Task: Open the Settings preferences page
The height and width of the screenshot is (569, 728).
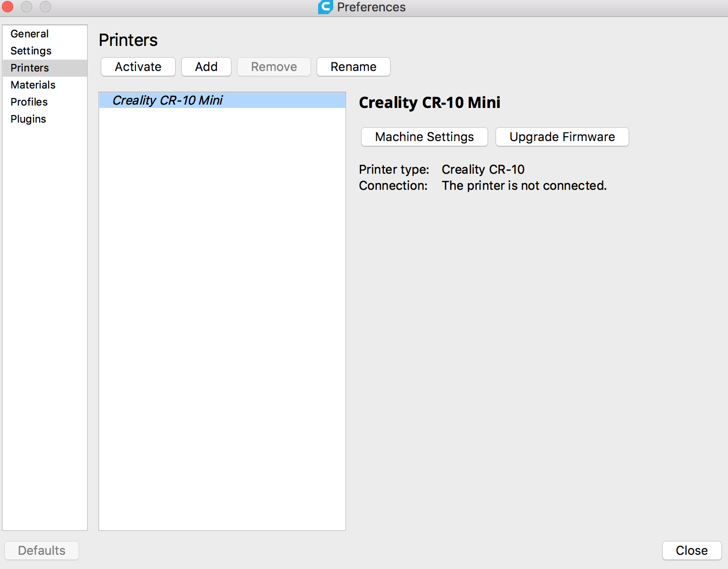Action: 45,51
